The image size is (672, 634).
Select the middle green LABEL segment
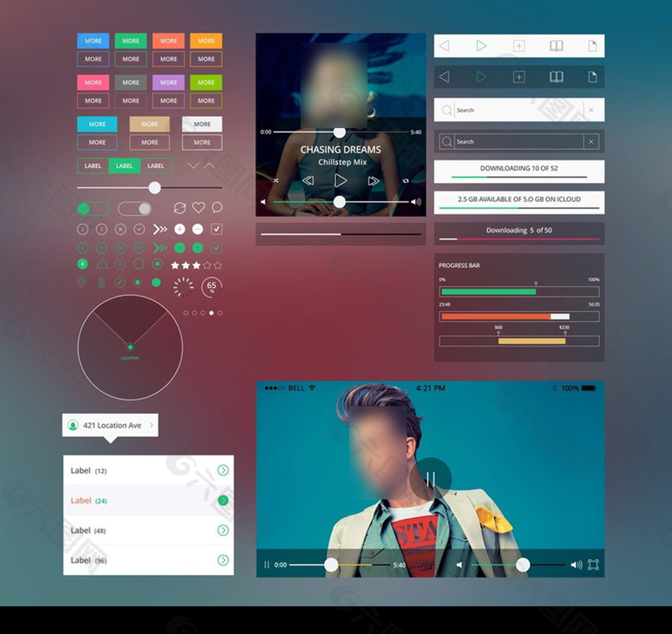tap(125, 166)
